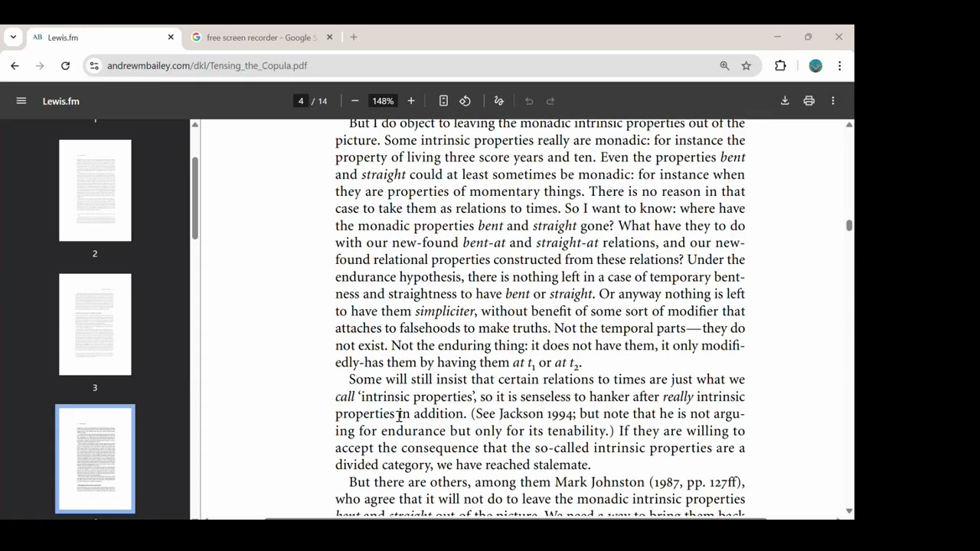Viewport: 980px width, 551px height.
Task: View site information icon in address bar
Action: 94,66
